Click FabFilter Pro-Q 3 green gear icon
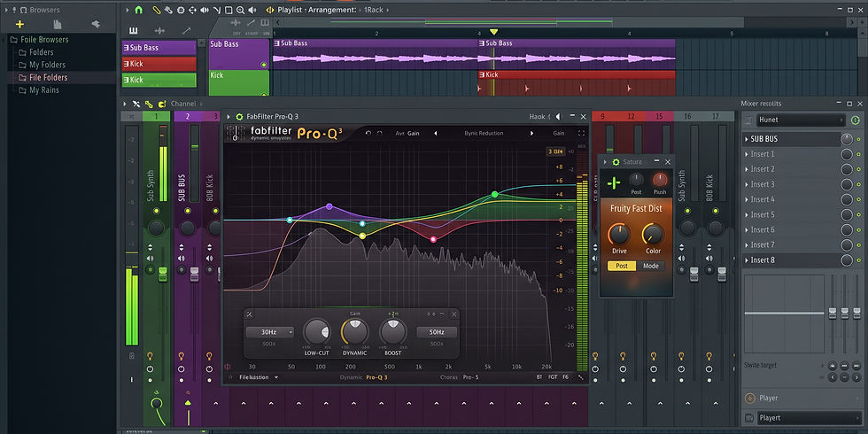Viewport: 868px width, 434px height. [x=239, y=117]
